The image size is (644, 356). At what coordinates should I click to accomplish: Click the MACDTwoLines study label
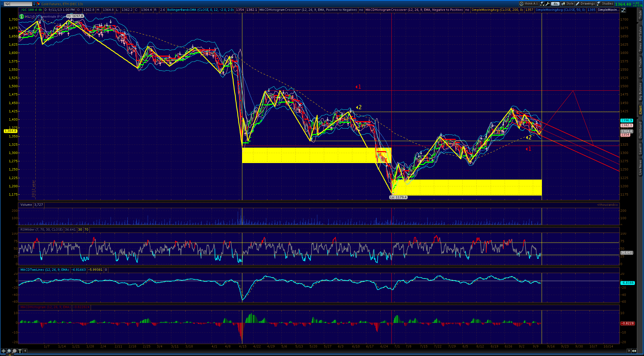tap(44, 270)
